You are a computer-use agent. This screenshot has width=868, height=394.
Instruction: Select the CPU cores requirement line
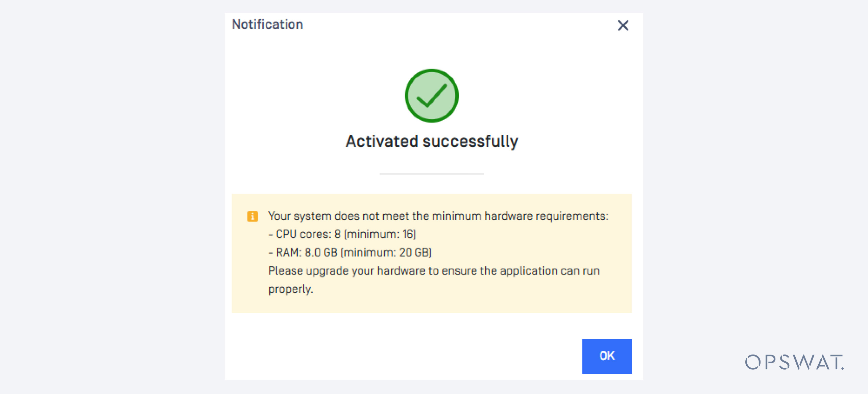tap(342, 234)
